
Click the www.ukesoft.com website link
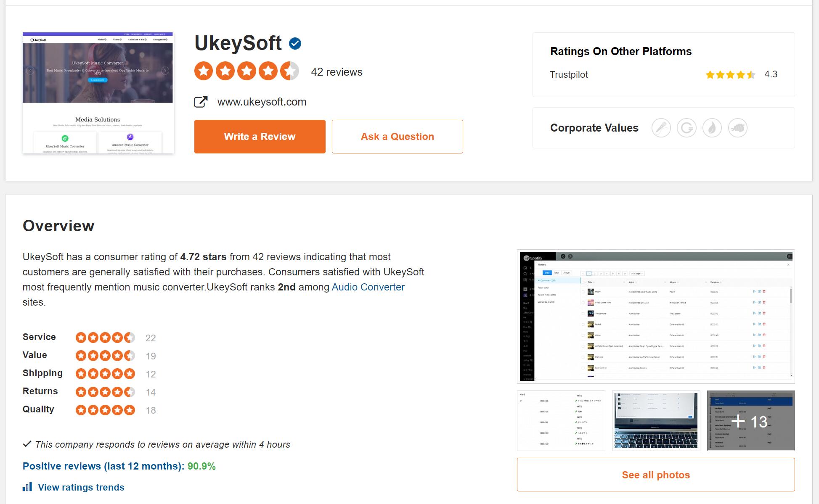coord(262,102)
